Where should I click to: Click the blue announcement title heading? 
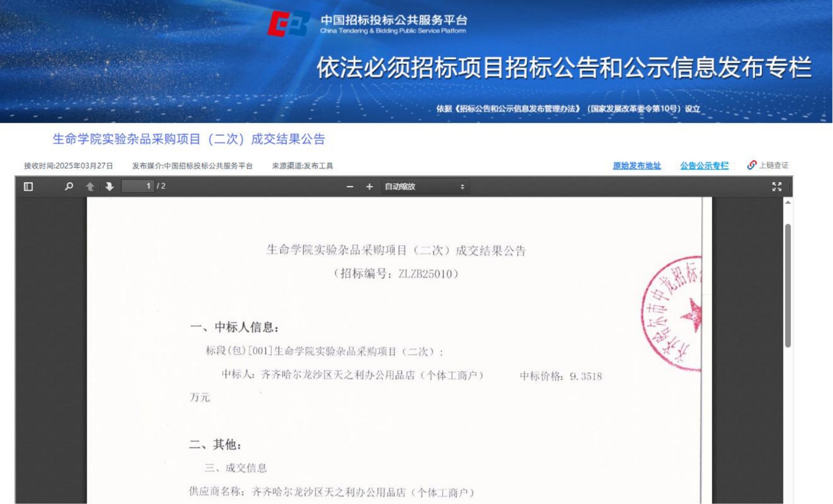[x=189, y=139]
